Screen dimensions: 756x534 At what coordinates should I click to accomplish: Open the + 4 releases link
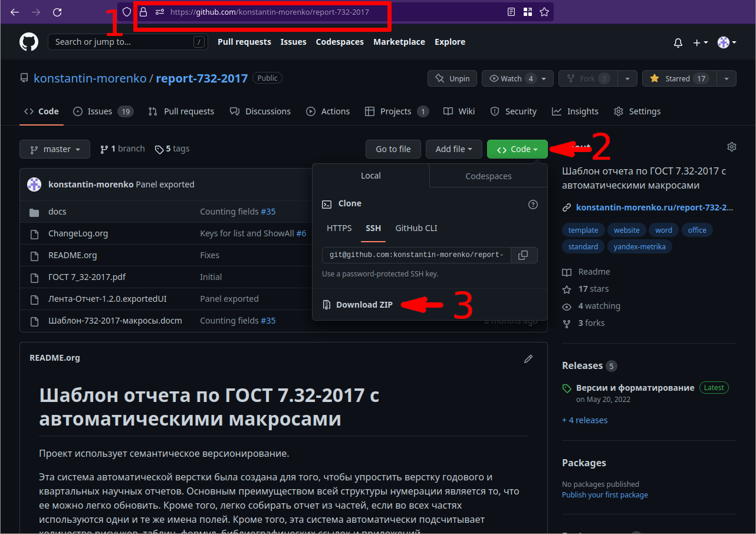pos(584,420)
